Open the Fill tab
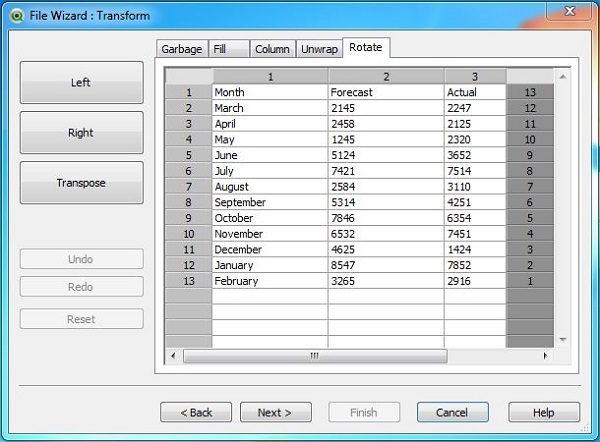Viewport: 600px width, 442px height. (224, 49)
